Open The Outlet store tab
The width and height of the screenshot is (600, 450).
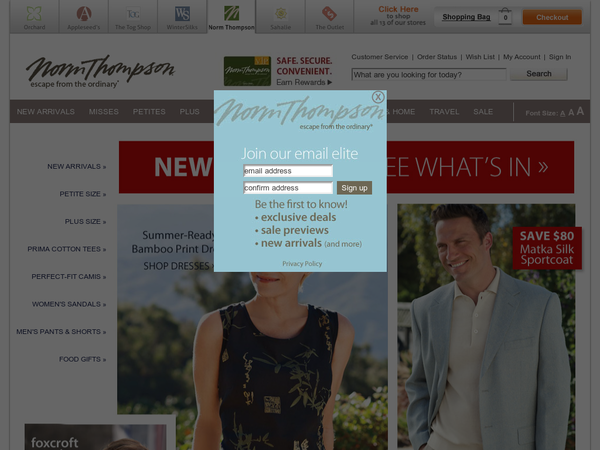[329, 17]
